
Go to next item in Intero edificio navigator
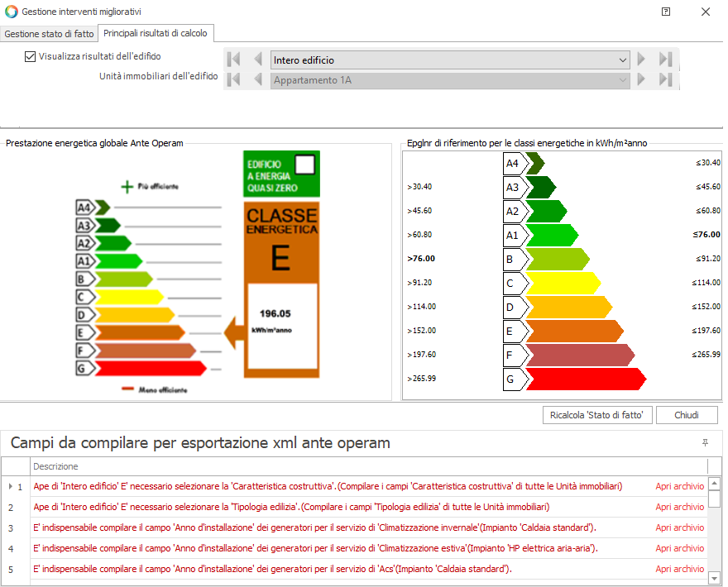pyautogui.click(x=641, y=60)
